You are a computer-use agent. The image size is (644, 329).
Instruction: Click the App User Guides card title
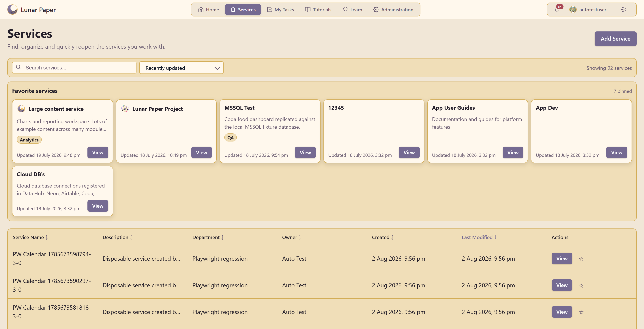pyautogui.click(x=453, y=108)
